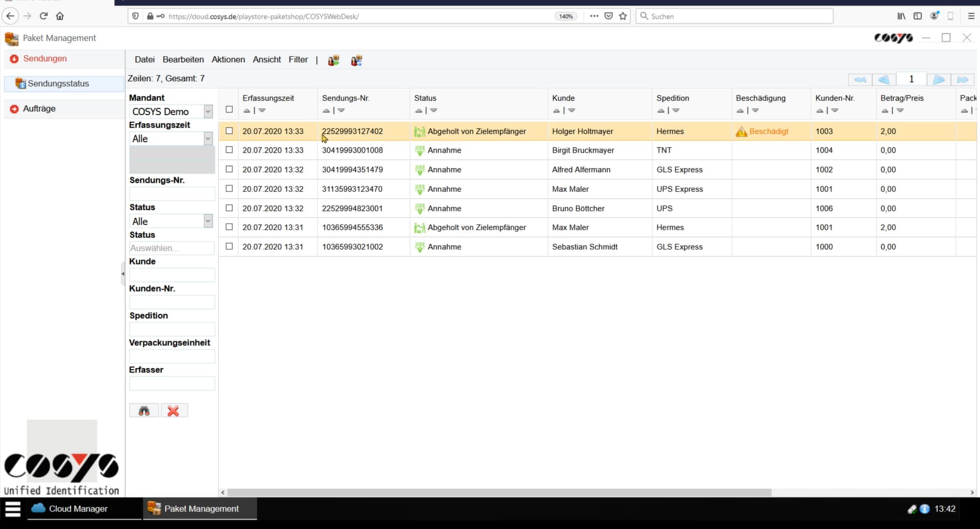
Task: Sort Beschädigung column descending
Action: 755,110
